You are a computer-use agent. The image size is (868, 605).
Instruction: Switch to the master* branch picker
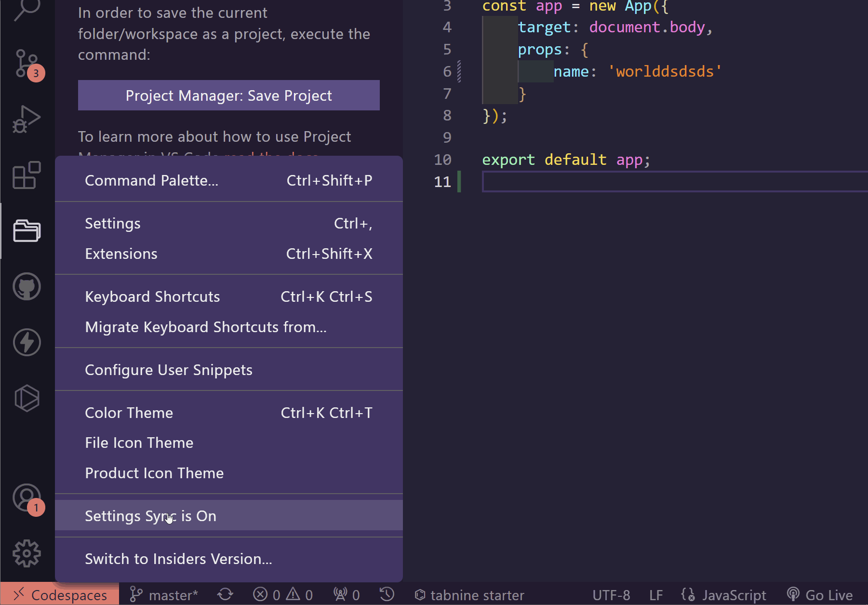(x=164, y=594)
